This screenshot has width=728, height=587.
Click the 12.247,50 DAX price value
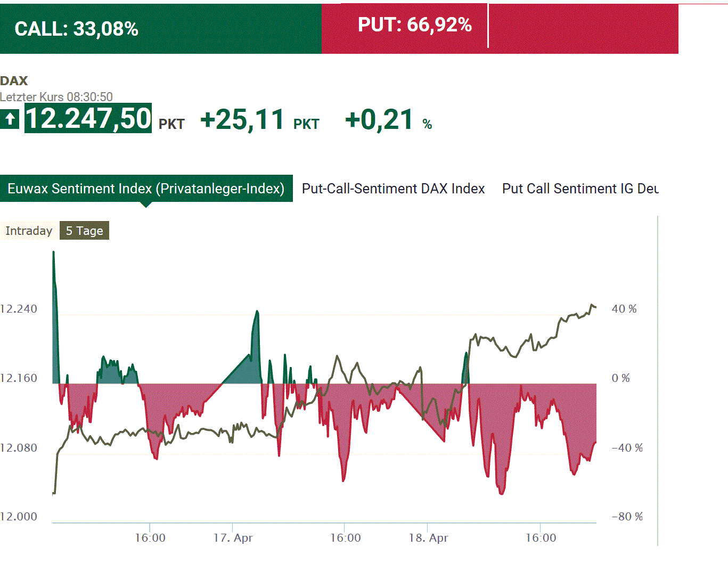tap(88, 118)
